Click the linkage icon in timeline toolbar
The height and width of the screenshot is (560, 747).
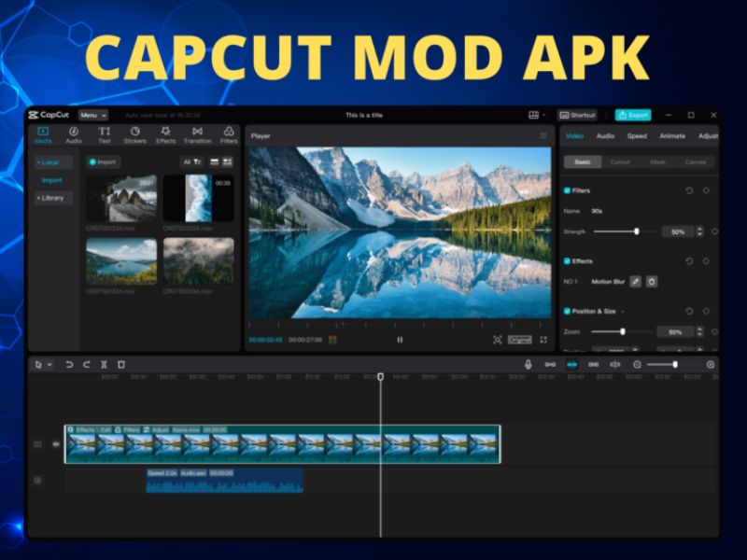pos(594,365)
